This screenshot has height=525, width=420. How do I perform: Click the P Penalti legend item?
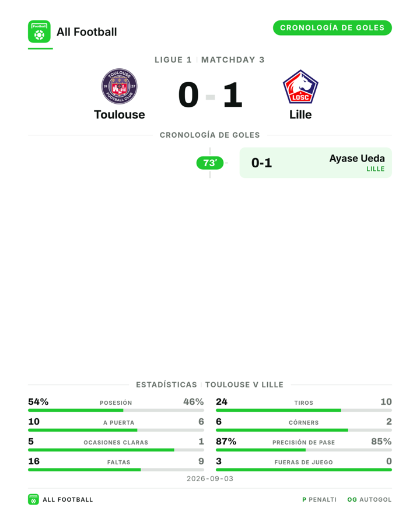click(x=319, y=499)
